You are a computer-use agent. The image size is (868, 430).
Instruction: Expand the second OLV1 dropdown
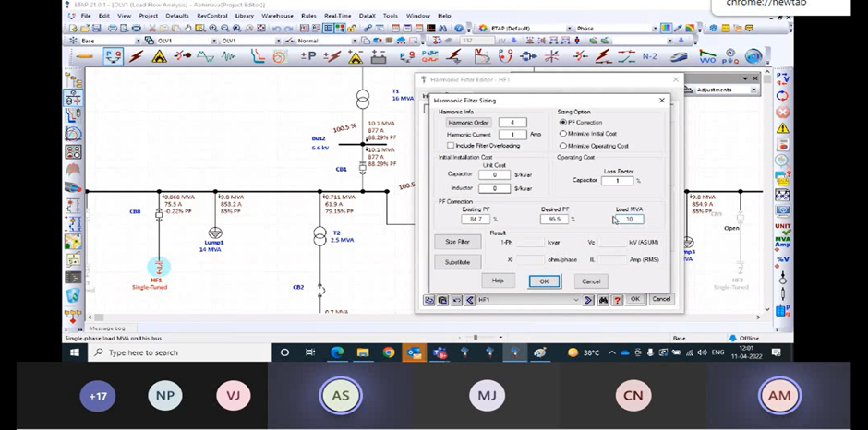(279, 41)
